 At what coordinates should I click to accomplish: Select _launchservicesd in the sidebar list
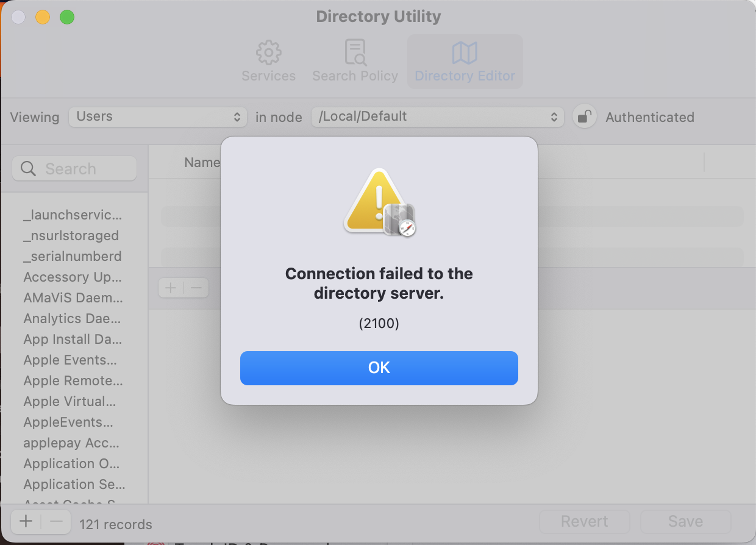coord(72,215)
